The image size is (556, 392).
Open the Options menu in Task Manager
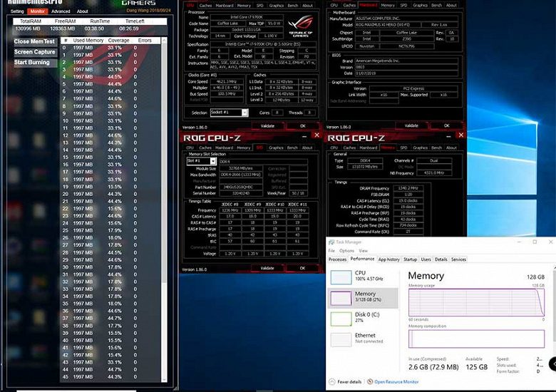tap(346, 251)
